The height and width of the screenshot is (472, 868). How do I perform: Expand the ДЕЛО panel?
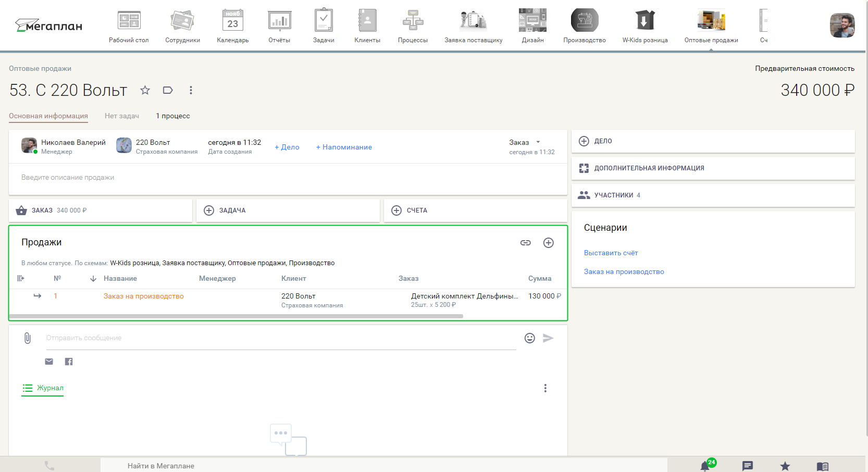713,141
